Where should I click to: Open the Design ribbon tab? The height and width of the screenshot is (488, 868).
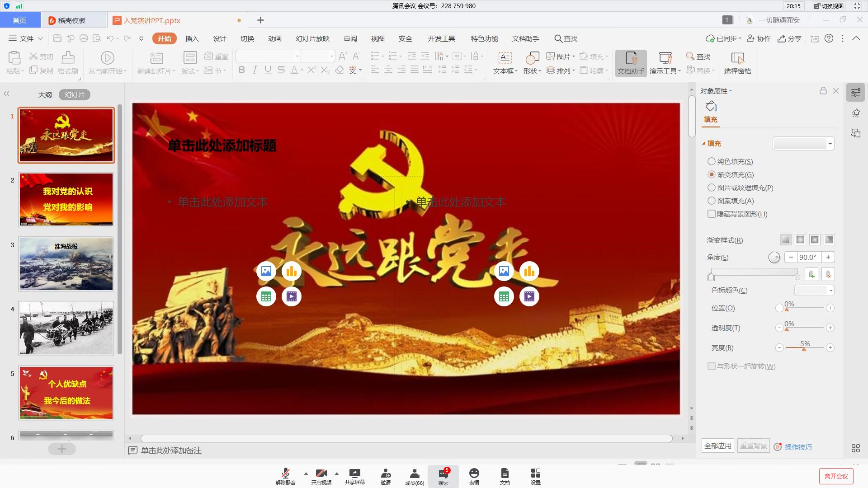(x=220, y=38)
